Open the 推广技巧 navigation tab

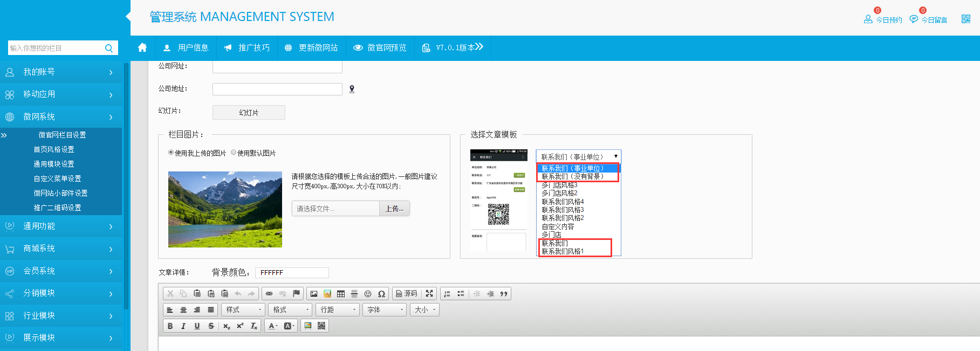[x=247, y=48]
